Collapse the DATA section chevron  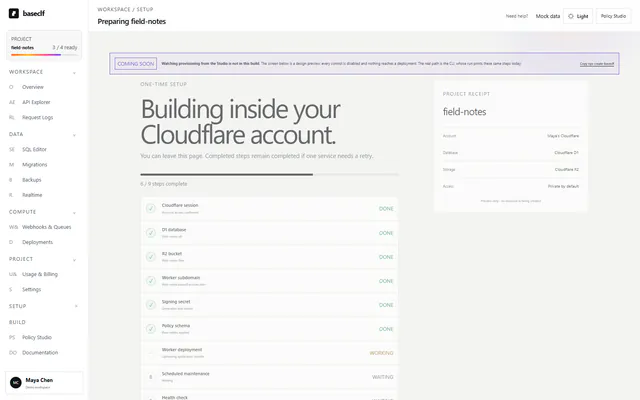(x=74, y=135)
